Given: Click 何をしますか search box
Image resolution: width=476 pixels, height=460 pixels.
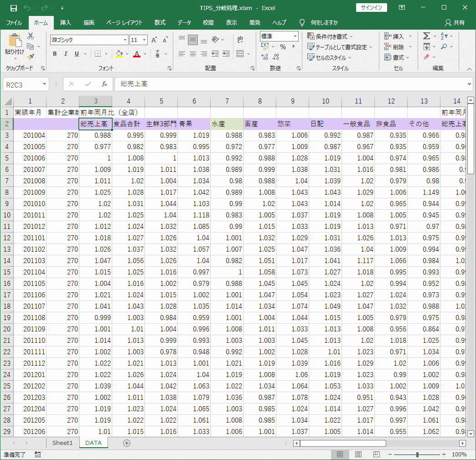Looking at the screenshot, I should point(324,22).
